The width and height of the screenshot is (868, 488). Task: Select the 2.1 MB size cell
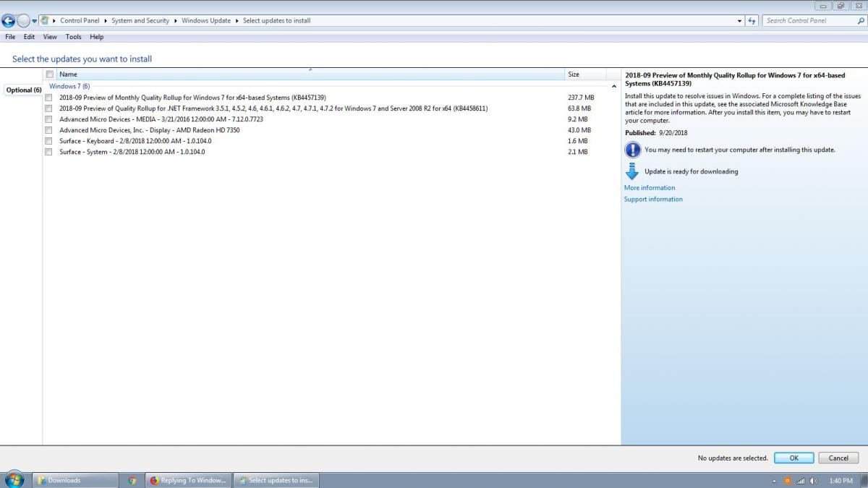tap(578, 152)
